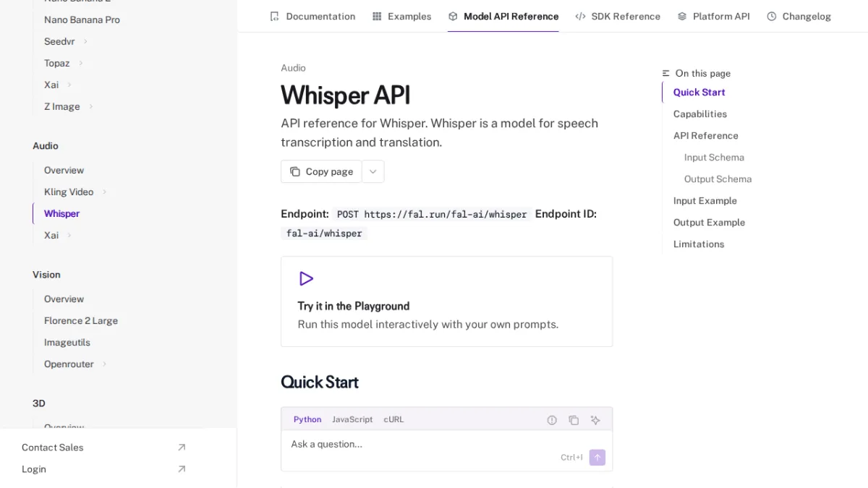Screen dimensions: 868x488
Task: Jump to Output Example in page outline
Action: coord(709,222)
